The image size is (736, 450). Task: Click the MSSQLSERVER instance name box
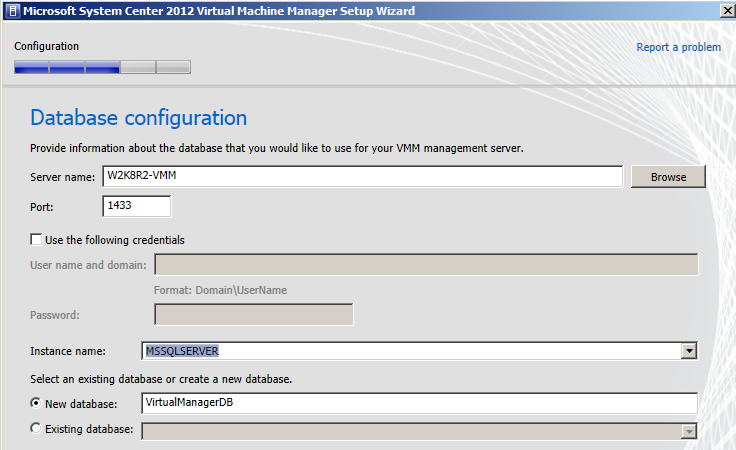(411, 351)
